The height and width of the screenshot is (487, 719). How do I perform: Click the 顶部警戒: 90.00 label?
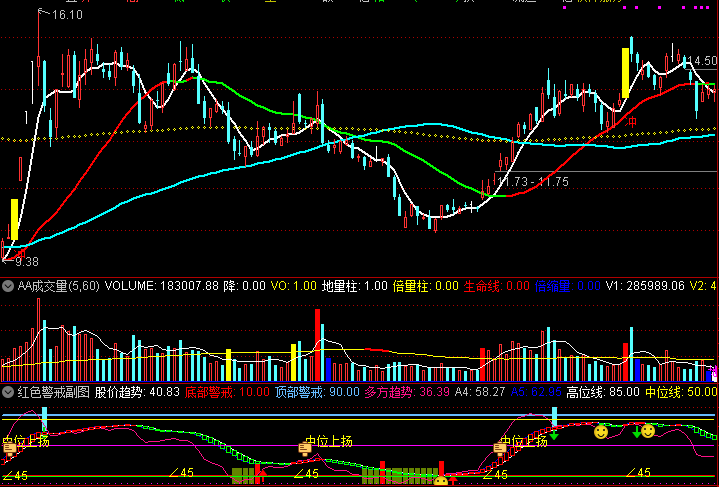click(317, 392)
